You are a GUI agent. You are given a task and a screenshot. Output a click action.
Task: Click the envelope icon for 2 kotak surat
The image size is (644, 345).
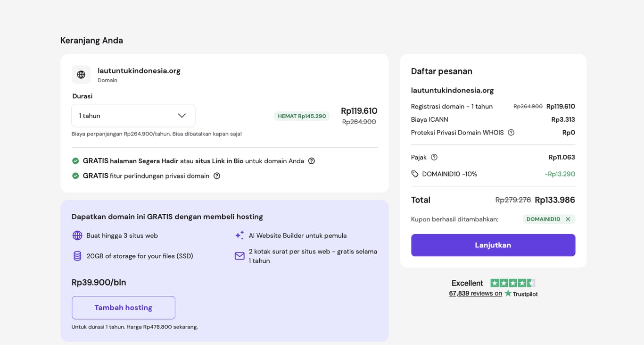point(239,256)
